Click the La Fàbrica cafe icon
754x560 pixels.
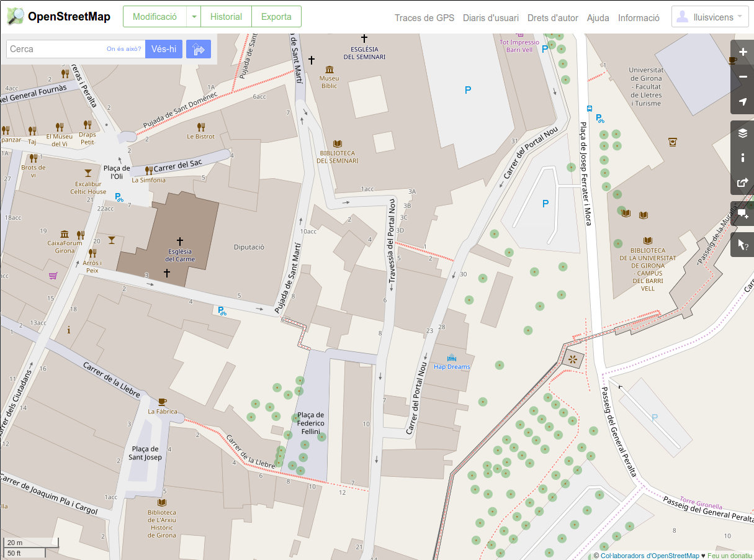point(162,402)
